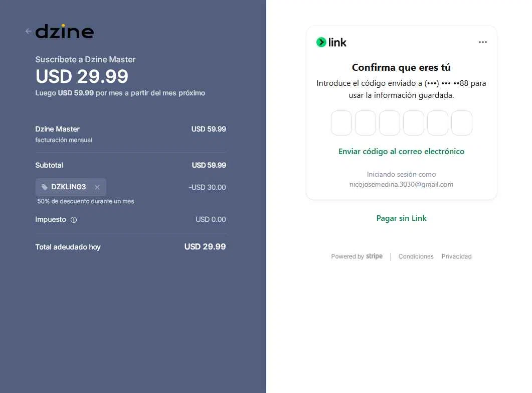Open the Privacidad link
This screenshot has height=393, width=532.
point(456,256)
